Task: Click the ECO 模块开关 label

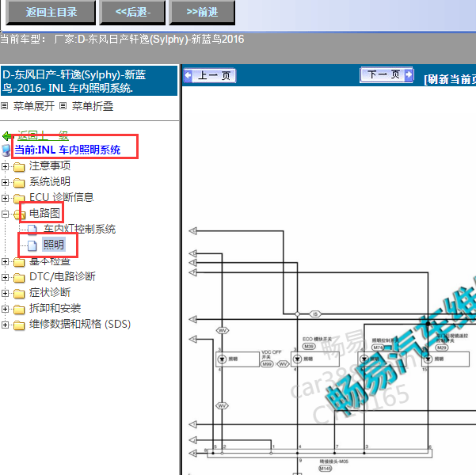Action: point(318,339)
